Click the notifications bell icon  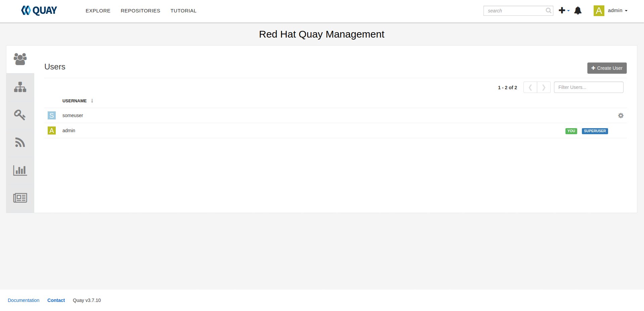[578, 11]
